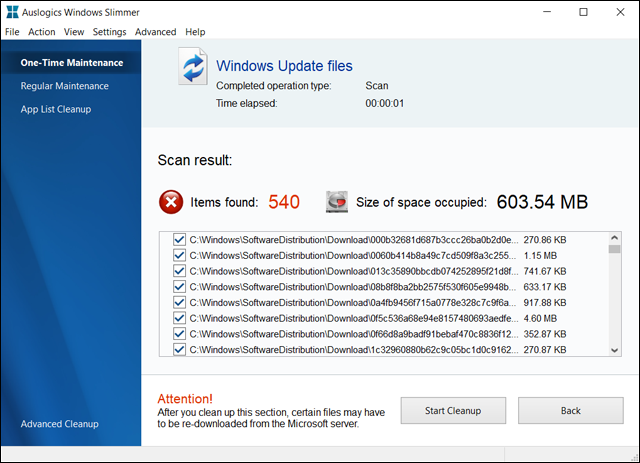Uncheck the 1c32960880b62c9c file checkbox
Image resolution: width=640 pixels, height=463 pixels.
[x=179, y=349]
